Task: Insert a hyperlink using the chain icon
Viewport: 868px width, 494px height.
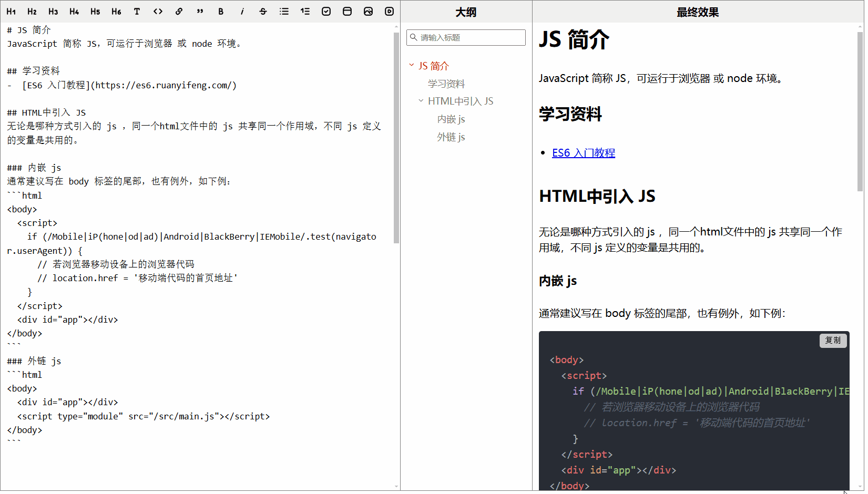Action: (x=179, y=12)
